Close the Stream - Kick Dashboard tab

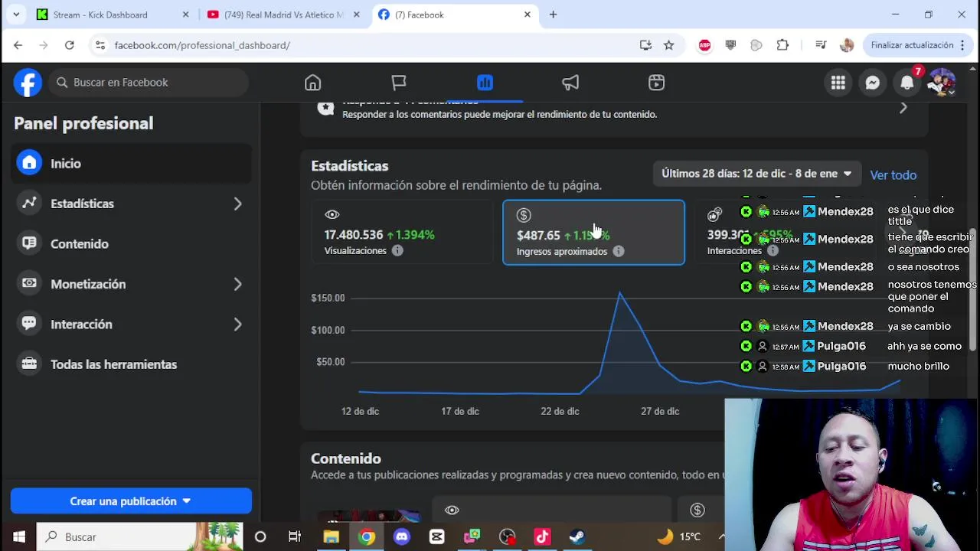(185, 15)
